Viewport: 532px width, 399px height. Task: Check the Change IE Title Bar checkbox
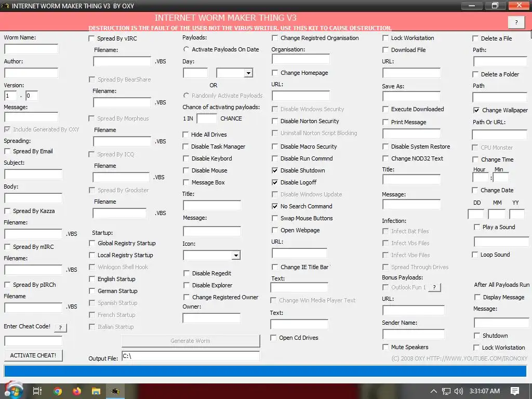tap(275, 267)
